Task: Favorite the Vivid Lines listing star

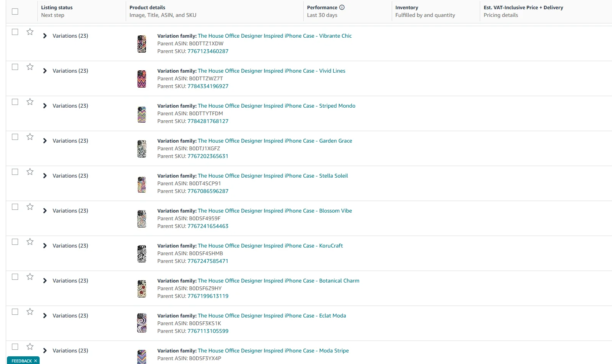Action: click(x=30, y=67)
